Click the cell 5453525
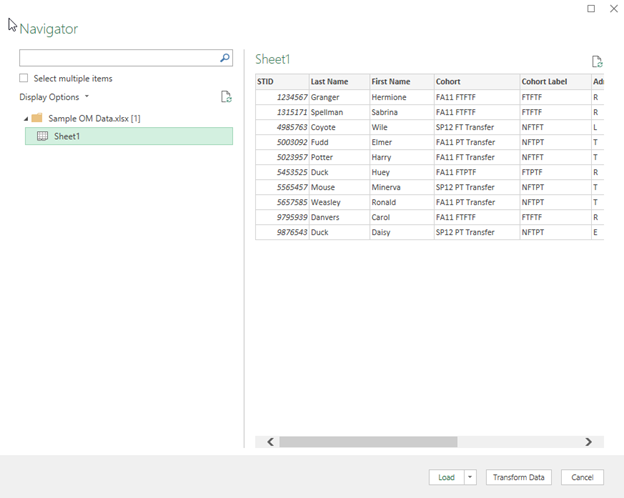Viewport: 624px width, 498px height. [x=282, y=172]
